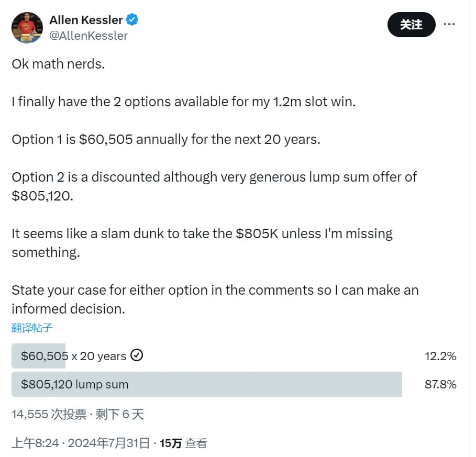Select the $60,505 x 20 years poll option
This screenshot has width=476, height=457.
click(73, 356)
